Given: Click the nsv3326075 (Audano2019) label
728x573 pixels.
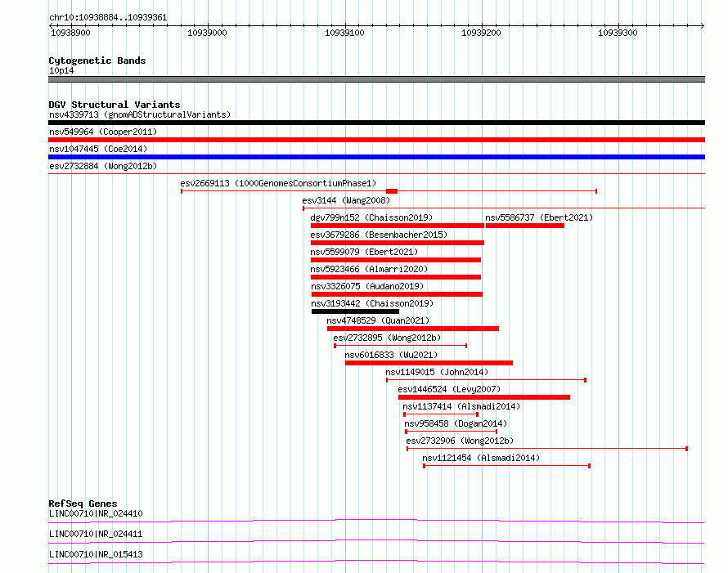Looking at the screenshot, I should coord(367,286).
